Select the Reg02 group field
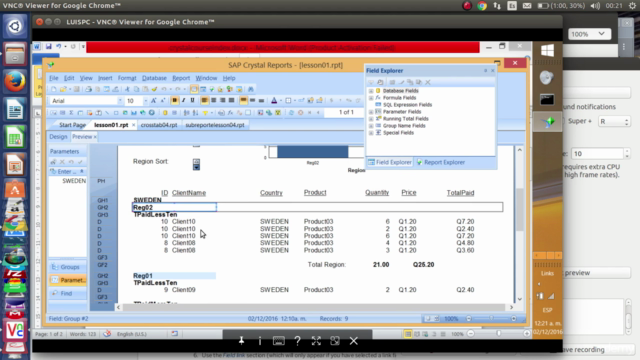Screen dimensions: 640x360 click(x=174, y=207)
